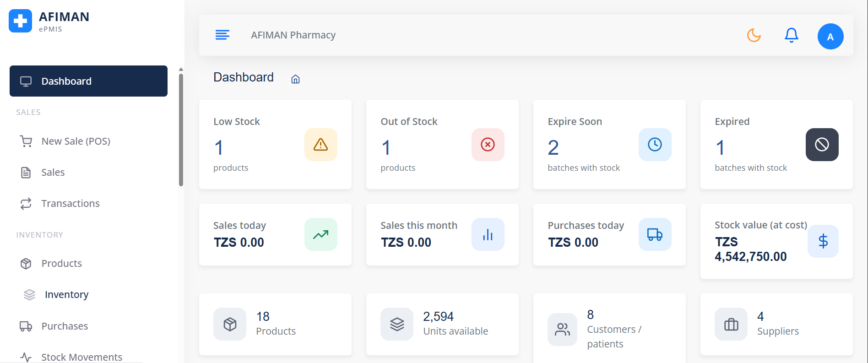Open New Sale (POS) menu item
868x363 pixels.
pyautogui.click(x=88, y=141)
